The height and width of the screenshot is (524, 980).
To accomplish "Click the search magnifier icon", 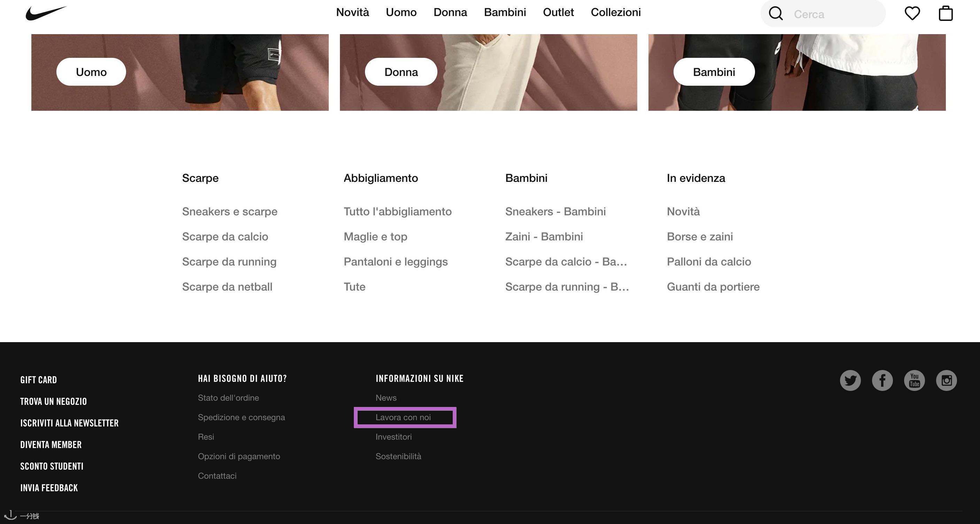I will click(776, 13).
